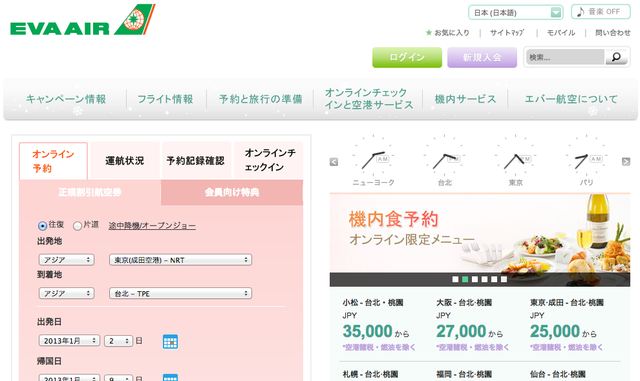The height and width of the screenshot is (381, 640).
Task: Open 機内サービス menu
Action: (x=465, y=99)
